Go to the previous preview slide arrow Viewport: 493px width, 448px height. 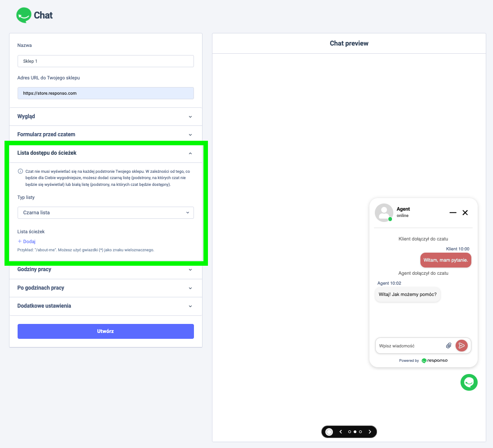(x=341, y=432)
